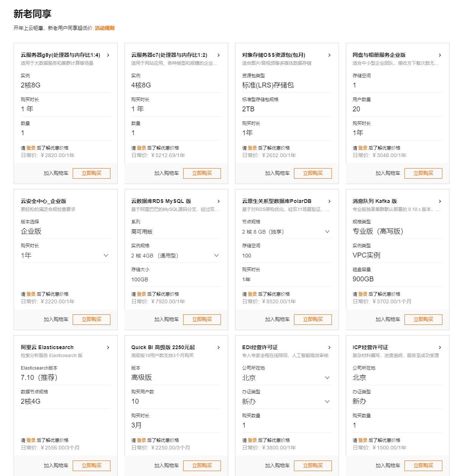The width and height of the screenshot is (462, 476).
Task: Click 登录 link in 网盘与相册服务企业版 card
Action: coord(363,148)
